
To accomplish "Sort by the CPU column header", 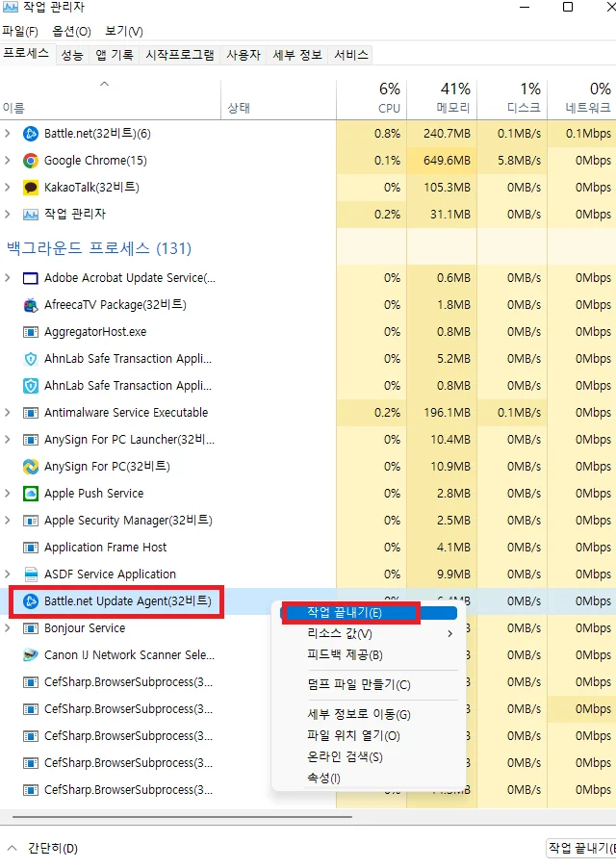I will pos(372,98).
